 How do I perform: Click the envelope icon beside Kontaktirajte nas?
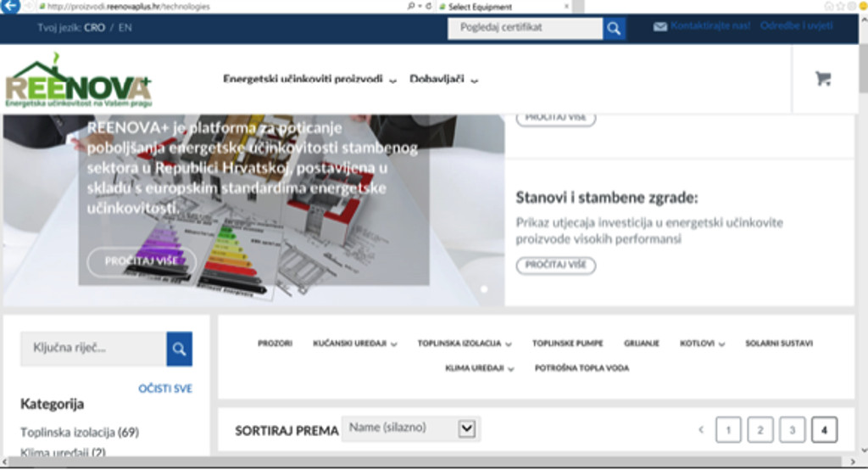659,27
